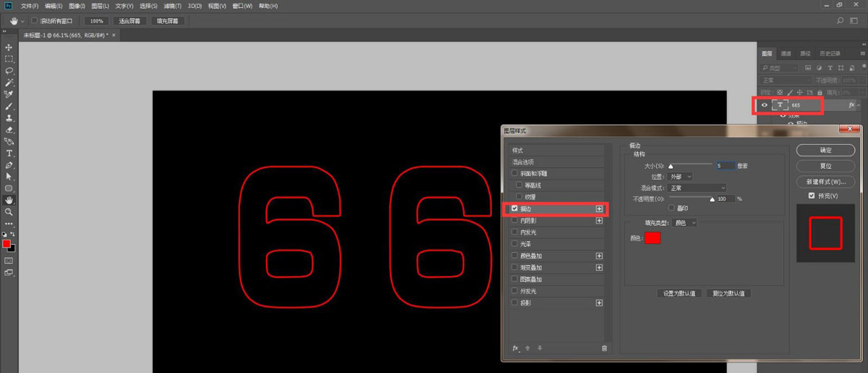Click 设置为默认值 button

pyautogui.click(x=679, y=293)
